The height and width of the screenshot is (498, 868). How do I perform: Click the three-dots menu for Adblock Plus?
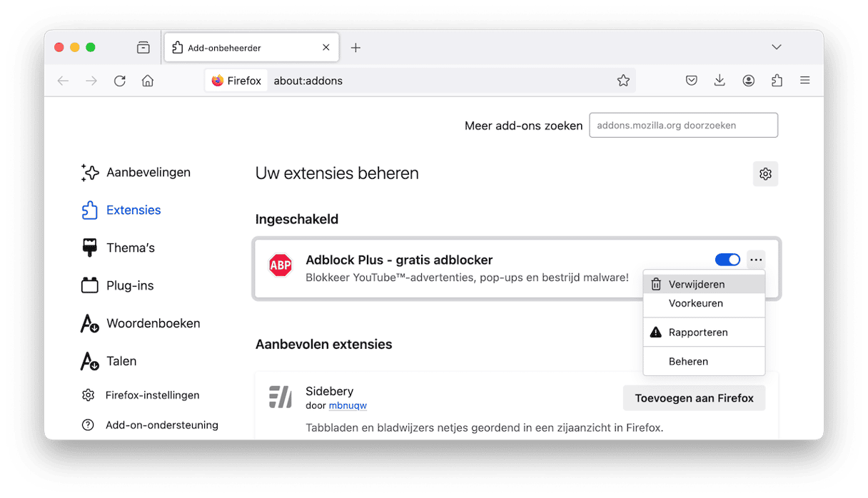pos(756,260)
